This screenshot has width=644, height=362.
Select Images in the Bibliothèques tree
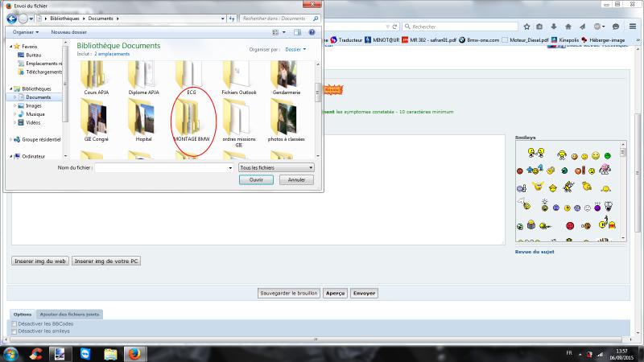[x=33, y=105]
